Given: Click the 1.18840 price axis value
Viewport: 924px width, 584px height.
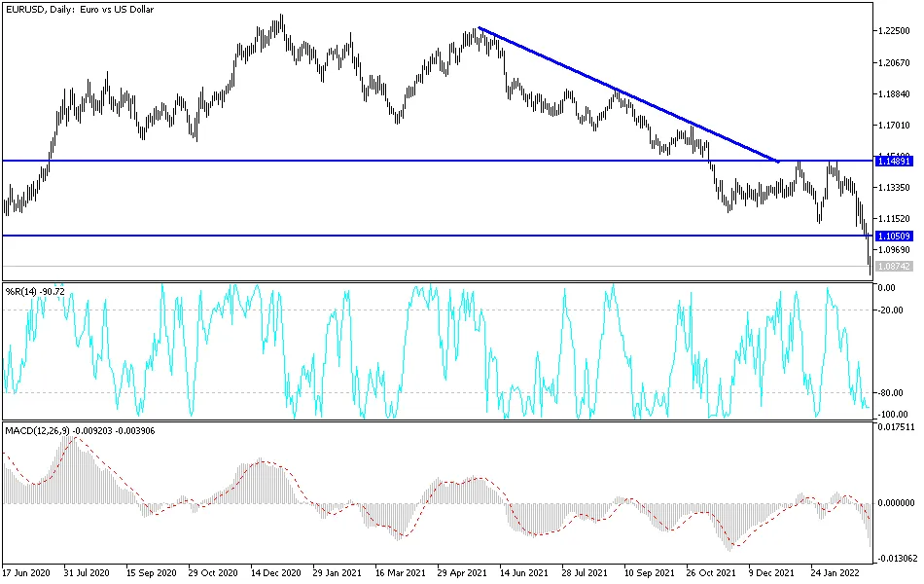Looking at the screenshot, I should click(894, 93).
